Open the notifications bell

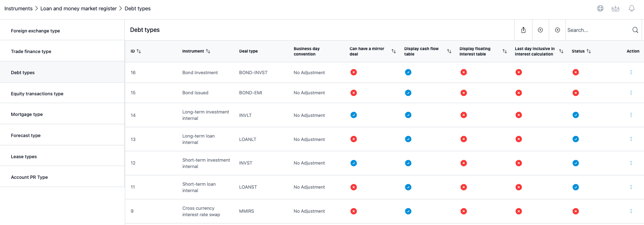pos(632,8)
